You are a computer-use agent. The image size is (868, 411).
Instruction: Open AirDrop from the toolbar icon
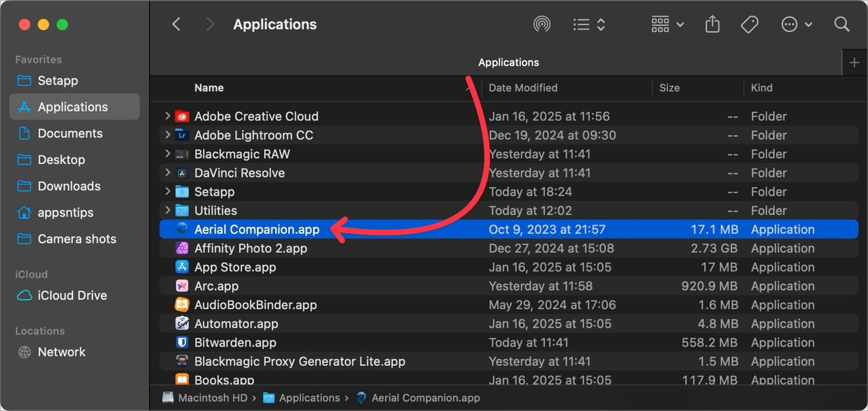point(542,24)
